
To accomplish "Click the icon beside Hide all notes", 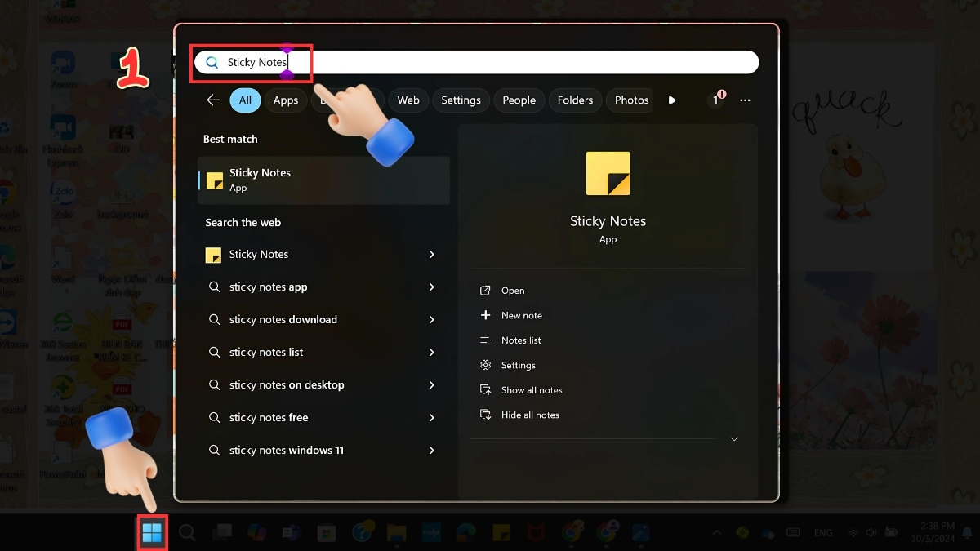I will coord(485,415).
